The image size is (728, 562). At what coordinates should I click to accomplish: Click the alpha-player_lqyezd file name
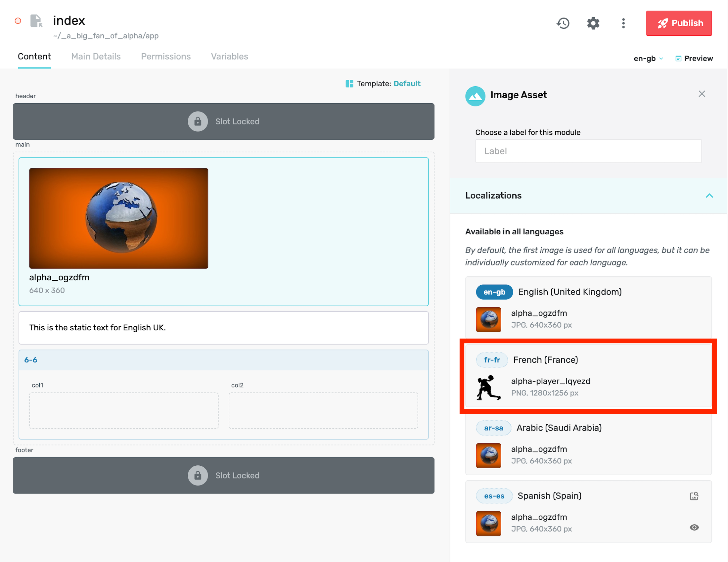[x=551, y=381]
